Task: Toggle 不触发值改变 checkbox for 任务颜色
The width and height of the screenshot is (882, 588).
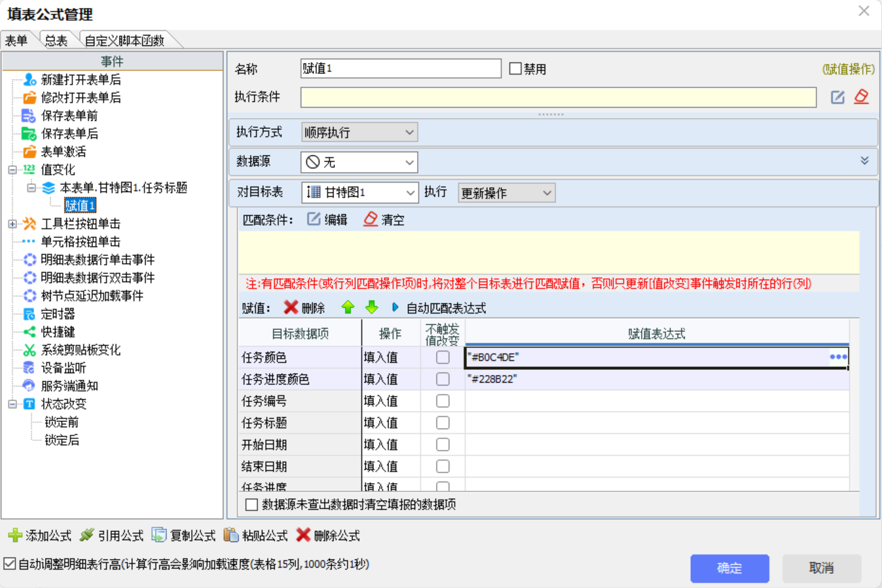Action: pyautogui.click(x=443, y=357)
